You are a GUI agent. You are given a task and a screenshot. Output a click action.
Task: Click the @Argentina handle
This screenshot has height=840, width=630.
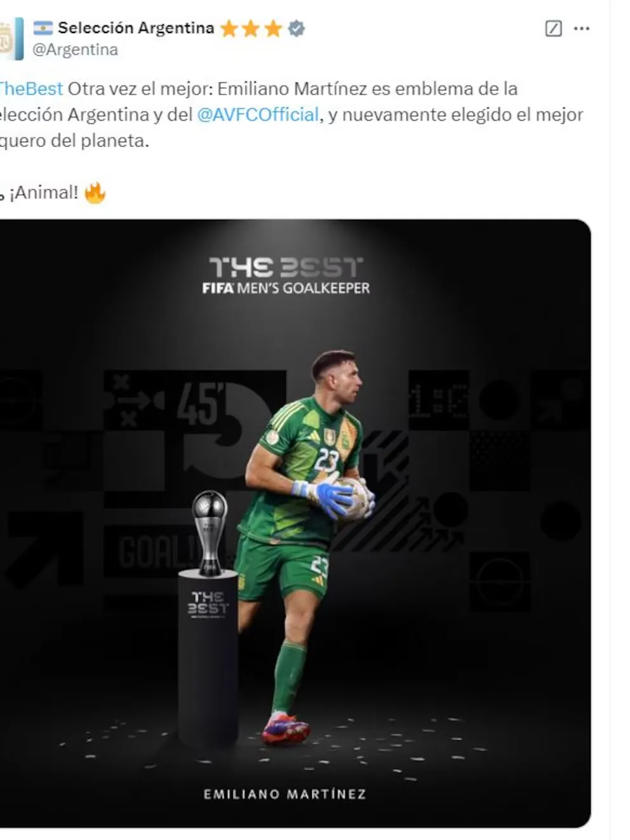point(75,50)
